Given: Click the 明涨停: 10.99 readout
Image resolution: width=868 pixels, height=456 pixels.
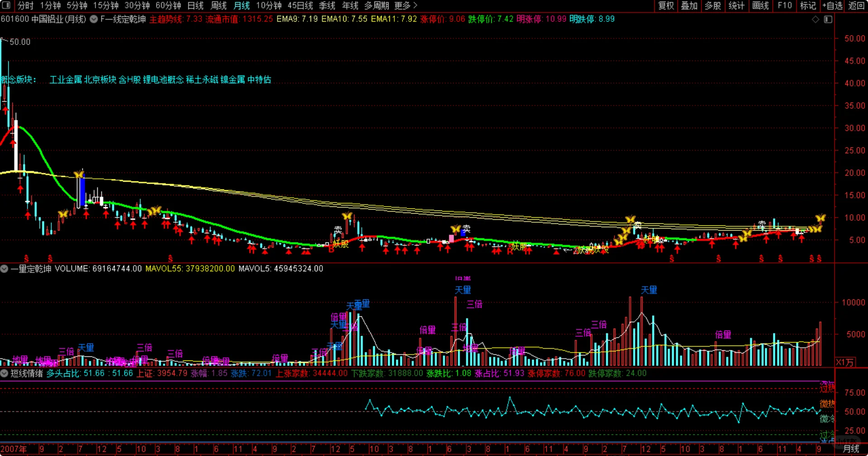Looking at the screenshot, I should (542, 19).
